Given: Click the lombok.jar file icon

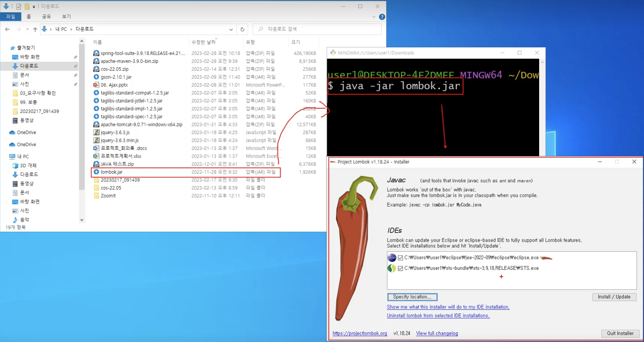Looking at the screenshot, I should click(96, 172).
